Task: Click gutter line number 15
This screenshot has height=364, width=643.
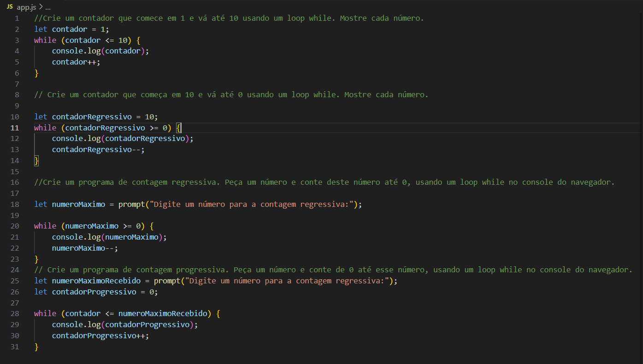Action: pyautogui.click(x=15, y=171)
